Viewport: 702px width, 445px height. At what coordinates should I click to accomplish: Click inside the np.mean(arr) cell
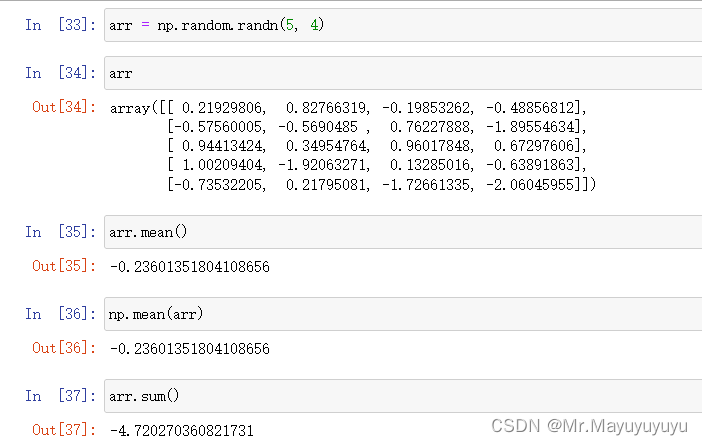400,315
